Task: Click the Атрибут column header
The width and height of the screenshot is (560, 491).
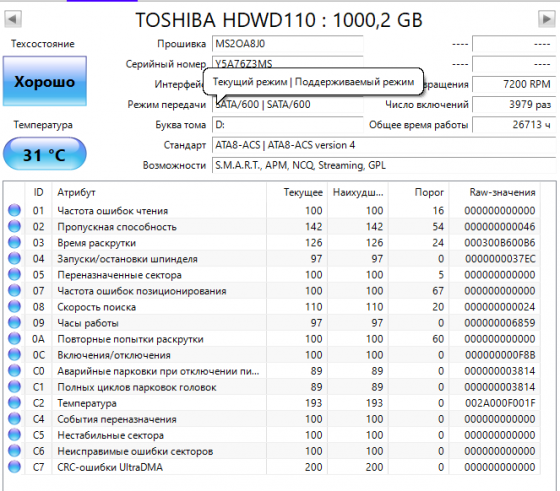Action: click(159, 192)
